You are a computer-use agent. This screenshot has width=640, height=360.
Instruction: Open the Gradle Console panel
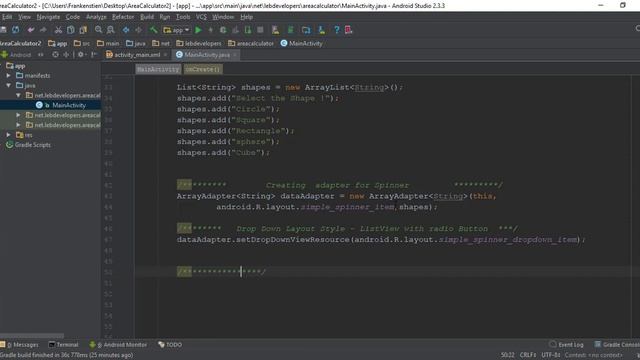pyautogui.click(x=617, y=345)
